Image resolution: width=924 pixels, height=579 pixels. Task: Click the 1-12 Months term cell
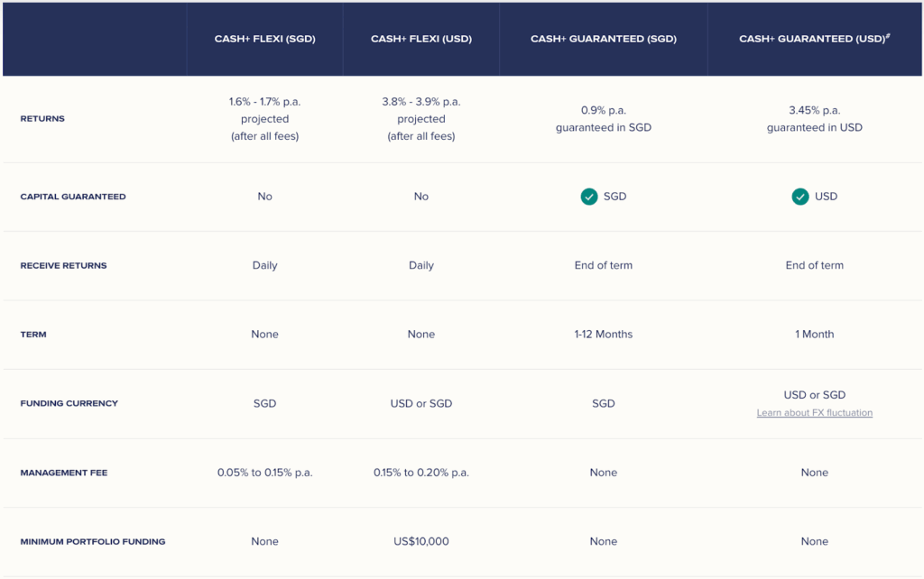point(603,335)
